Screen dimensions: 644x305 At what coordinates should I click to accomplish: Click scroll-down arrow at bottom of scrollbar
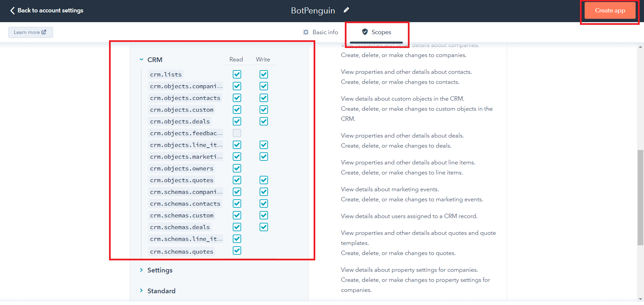click(640, 299)
